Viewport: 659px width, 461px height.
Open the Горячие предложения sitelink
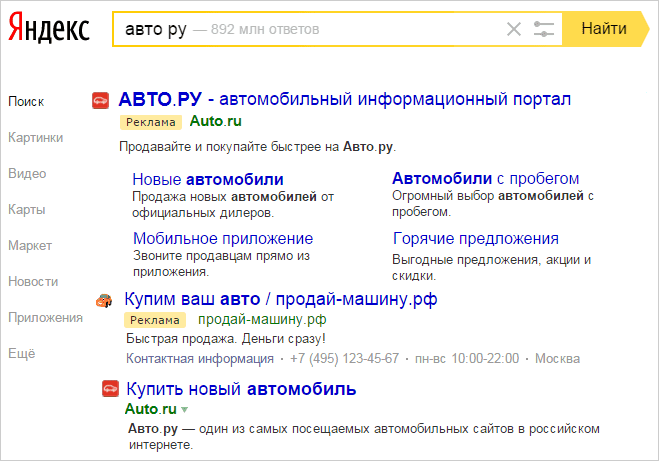pos(476,238)
